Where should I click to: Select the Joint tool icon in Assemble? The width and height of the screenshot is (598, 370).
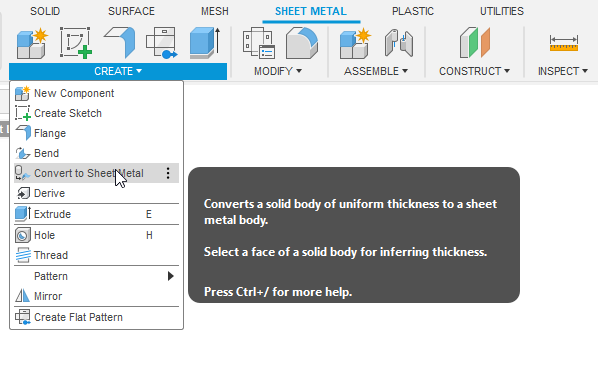pos(399,43)
